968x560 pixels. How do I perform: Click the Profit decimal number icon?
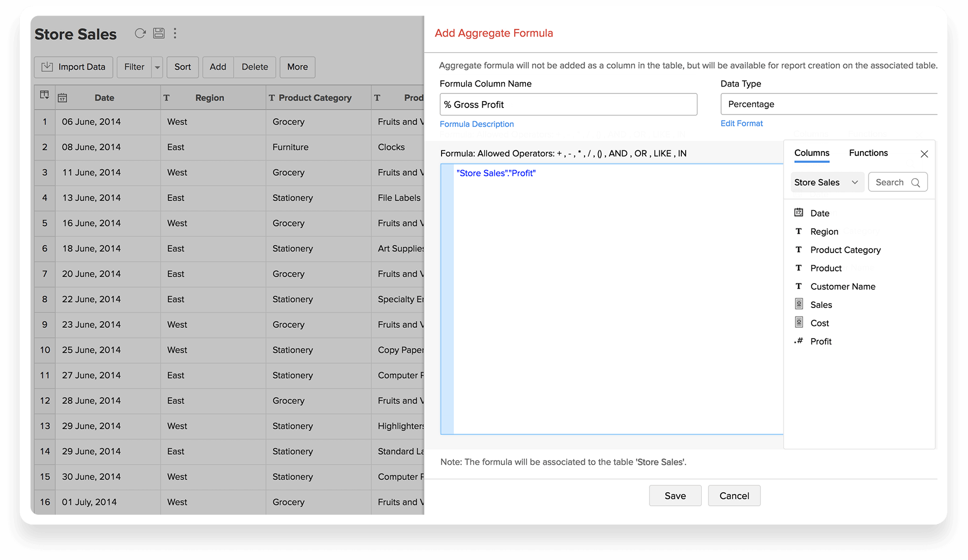pyautogui.click(x=799, y=341)
